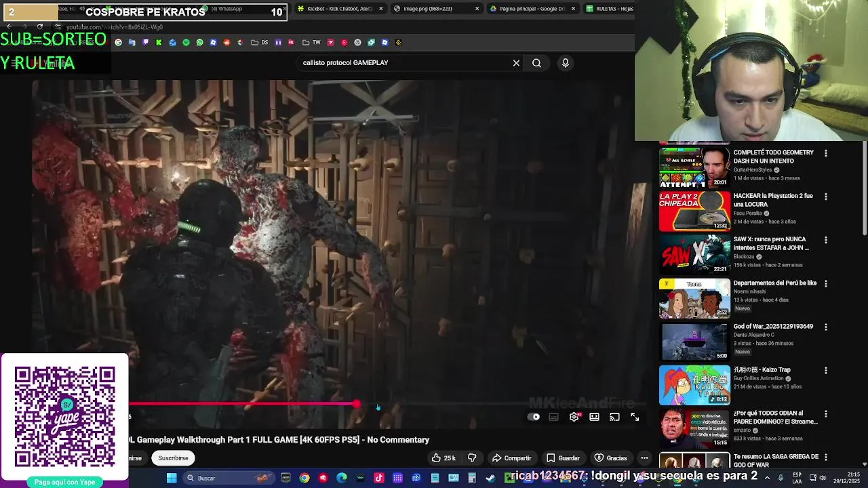Close the image.png browser tab
The height and width of the screenshot is (488, 868).
pyautogui.click(x=477, y=9)
